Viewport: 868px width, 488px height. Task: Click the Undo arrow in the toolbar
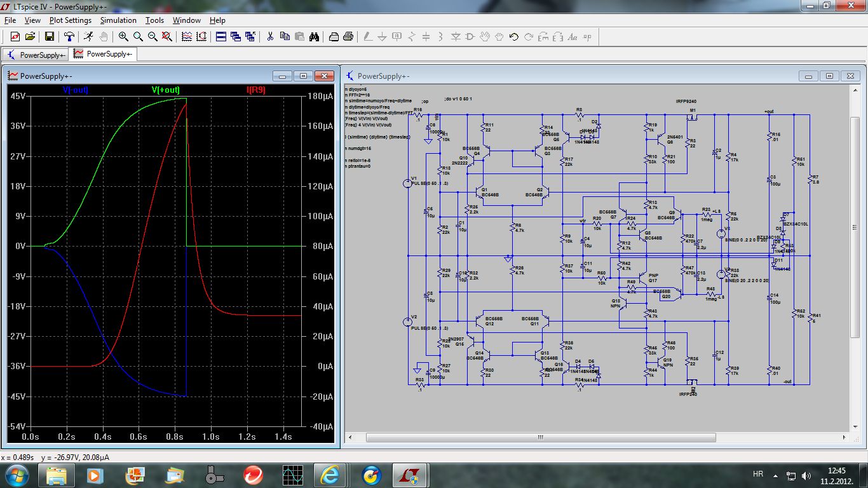point(514,37)
